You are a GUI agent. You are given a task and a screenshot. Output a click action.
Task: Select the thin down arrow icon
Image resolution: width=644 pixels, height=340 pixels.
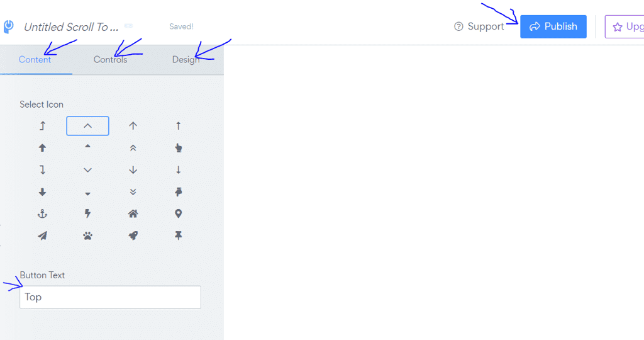point(178,170)
